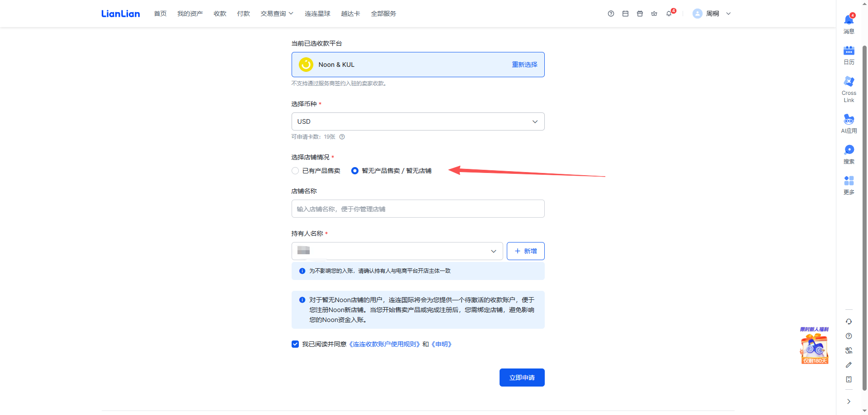Click the 立即申请 submit button
The height and width of the screenshot is (415, 868).
pos(522,378)
